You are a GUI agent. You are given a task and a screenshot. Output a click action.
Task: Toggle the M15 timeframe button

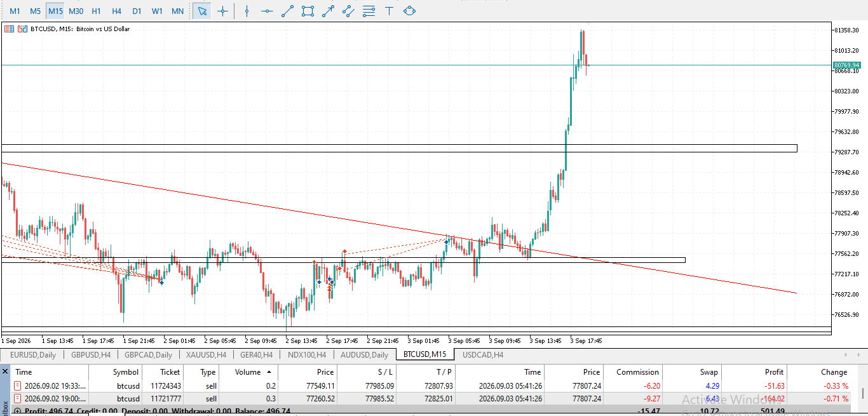pos(55,11)
